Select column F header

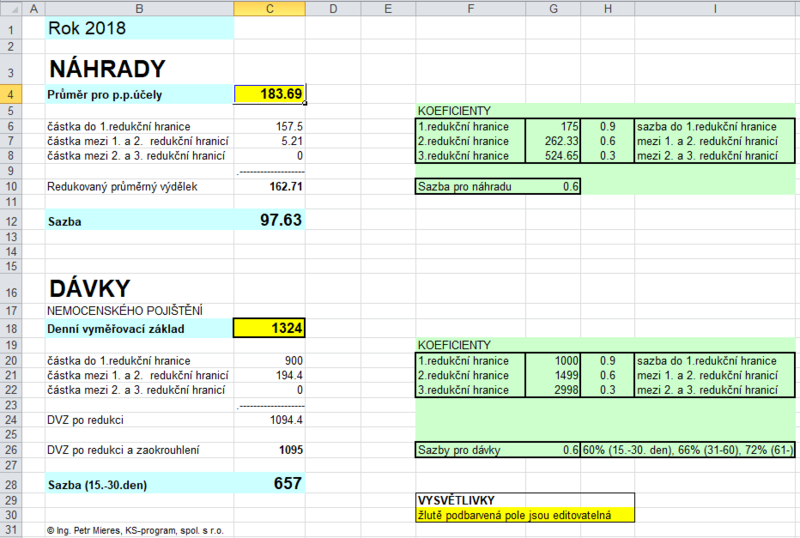[x=470, y=9]
